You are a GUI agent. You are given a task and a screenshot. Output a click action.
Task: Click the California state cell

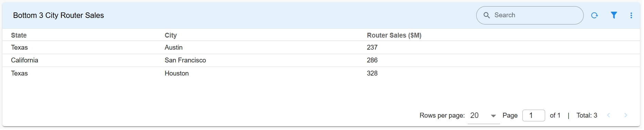[24, 60]
